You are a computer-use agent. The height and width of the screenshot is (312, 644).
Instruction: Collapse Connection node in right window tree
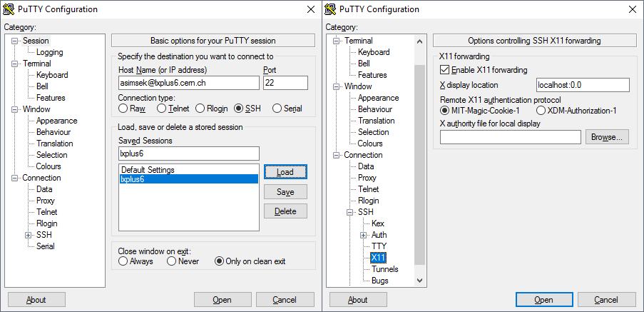click(x=337, y=155)
